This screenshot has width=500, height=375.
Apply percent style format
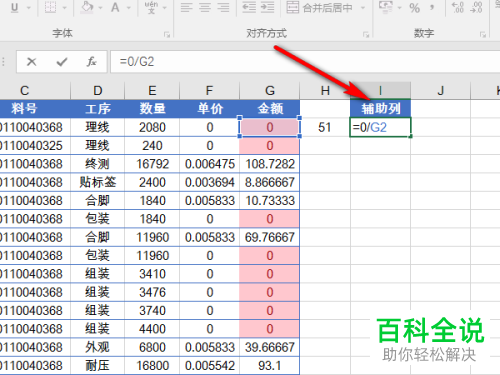[414, 8]
